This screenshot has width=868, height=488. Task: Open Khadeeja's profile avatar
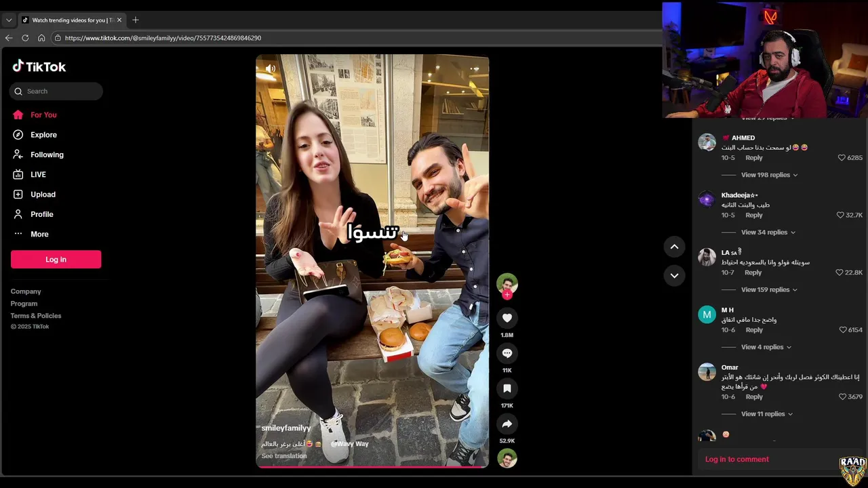[x=707, y=199]
